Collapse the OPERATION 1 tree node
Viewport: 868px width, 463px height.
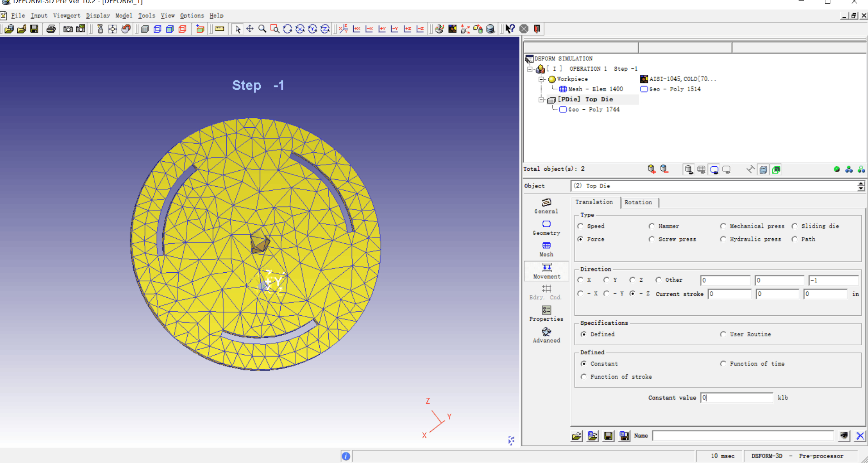click(x=530, y=69)
